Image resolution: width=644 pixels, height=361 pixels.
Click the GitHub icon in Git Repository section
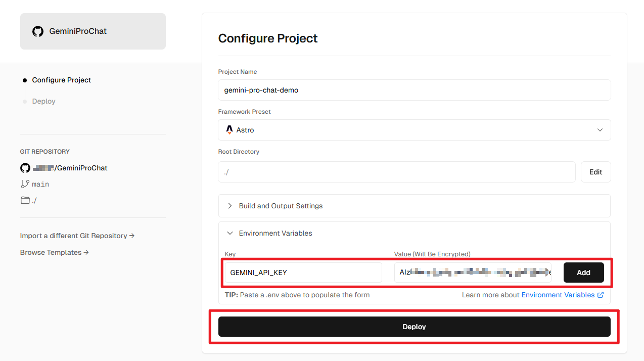pyautogui.click(x=25, y=168)
